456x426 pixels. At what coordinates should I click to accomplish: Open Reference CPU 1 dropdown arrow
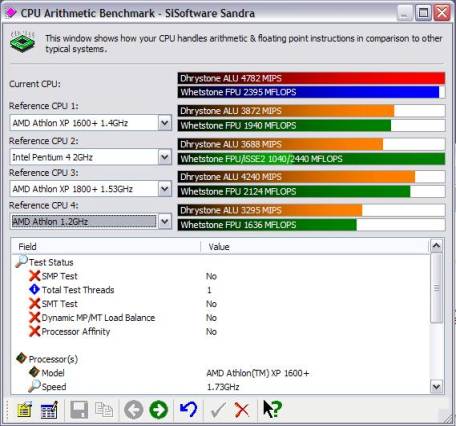coord(165,123)
